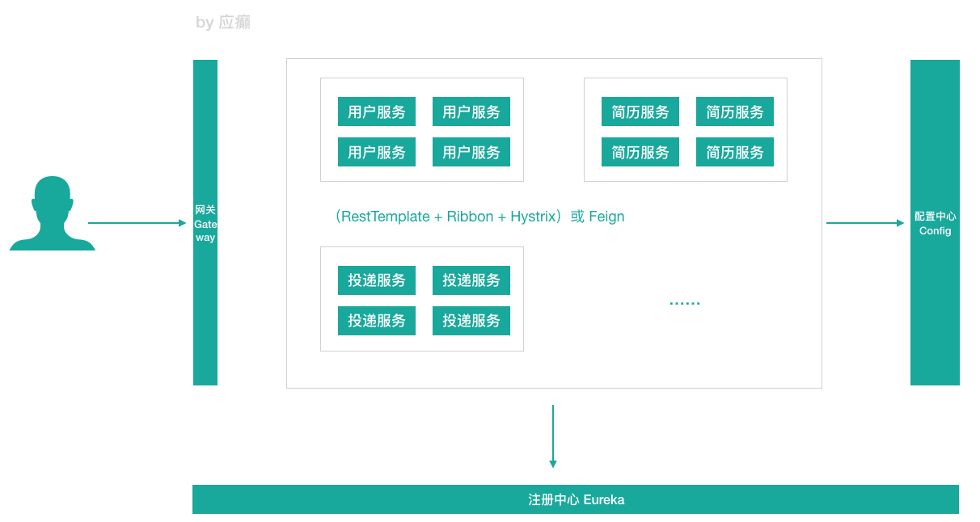Click the bottom-left 投递服务 box

tap(377, 321)
